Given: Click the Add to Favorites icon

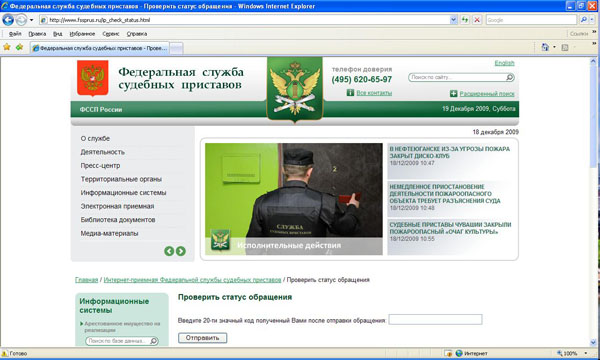Looking at the screenshot, I should pyautogui.click(x=19, y=47).
